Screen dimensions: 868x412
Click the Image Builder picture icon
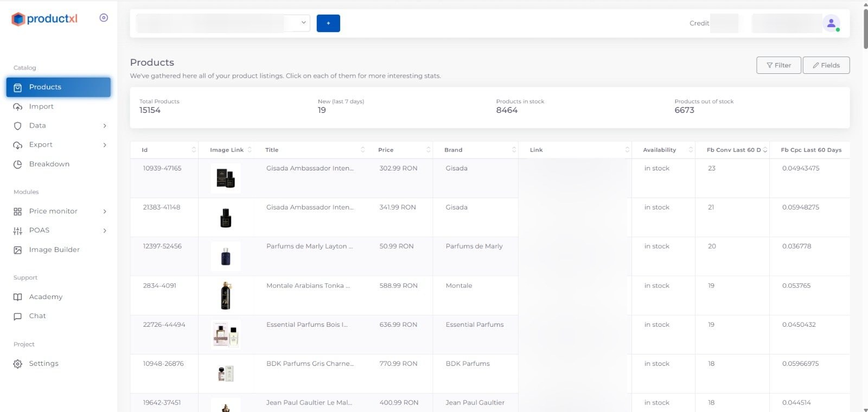coord(18,250)
